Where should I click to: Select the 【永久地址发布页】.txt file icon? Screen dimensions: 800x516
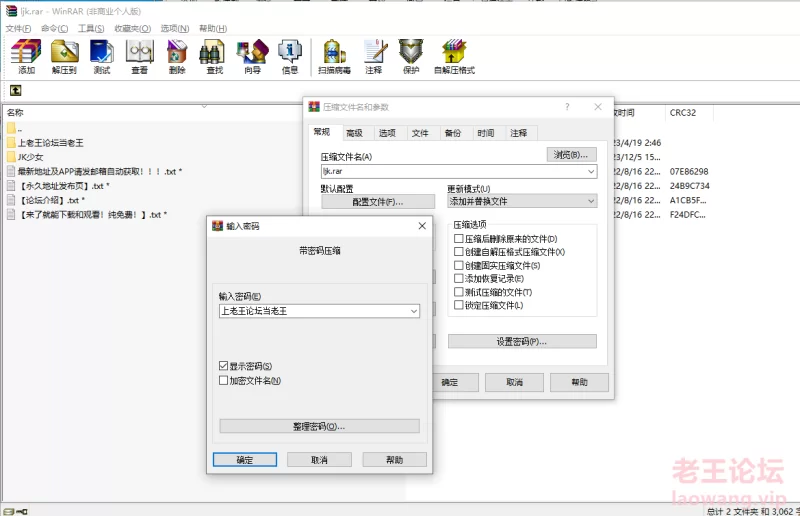(x=11, y=186)
